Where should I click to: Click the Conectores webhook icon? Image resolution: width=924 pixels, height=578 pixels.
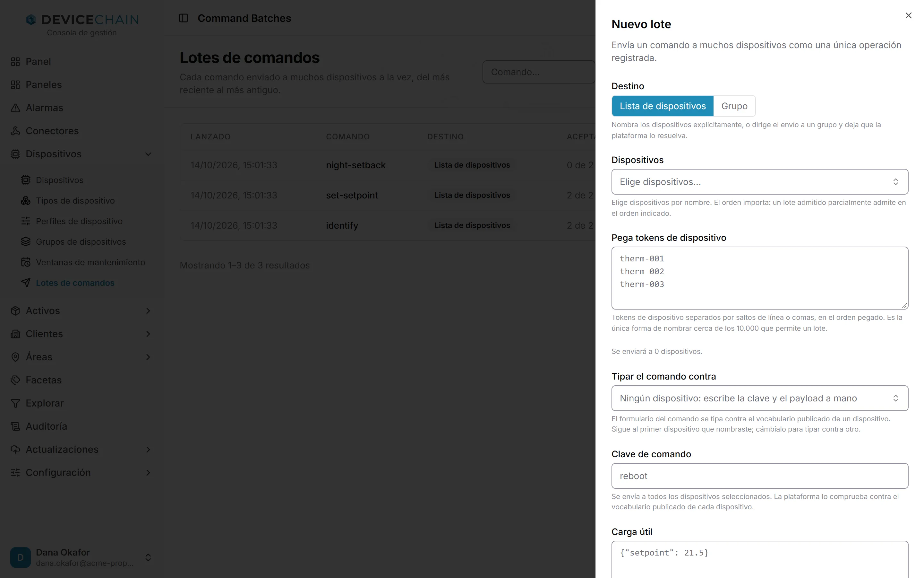pos(15,131)
